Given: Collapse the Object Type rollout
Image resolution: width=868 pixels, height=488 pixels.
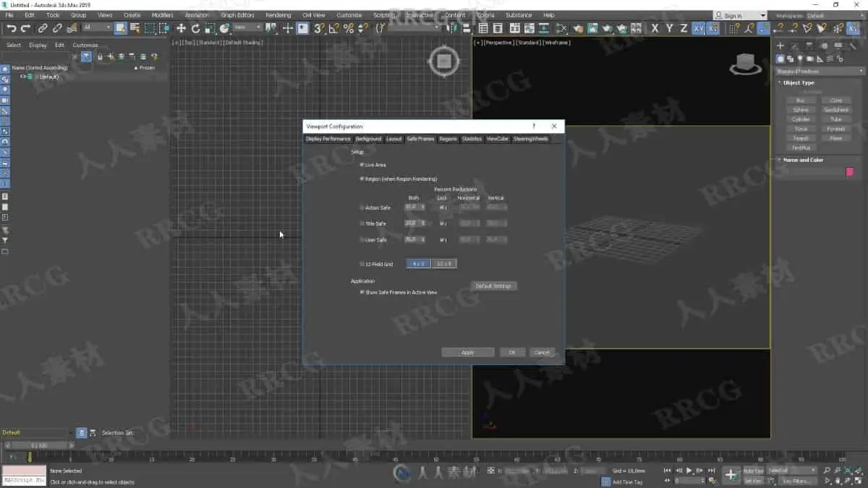Looking at the screenshot, I should click(x=799, y=82).
